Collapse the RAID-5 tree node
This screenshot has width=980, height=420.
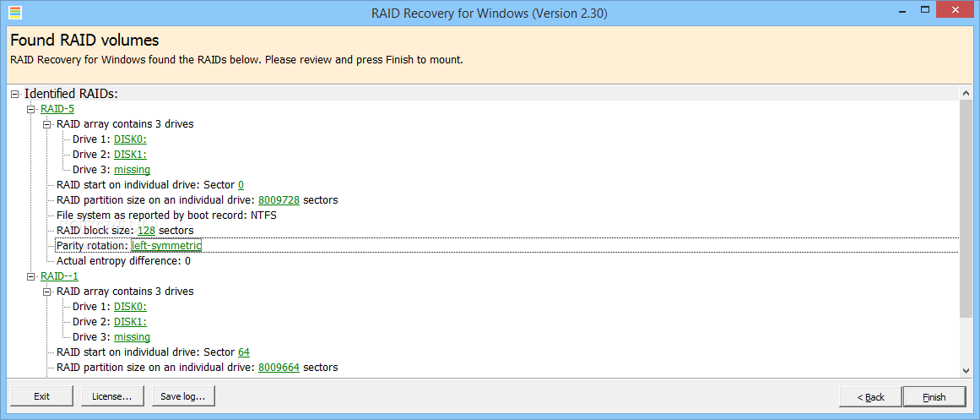pos(30,109)
